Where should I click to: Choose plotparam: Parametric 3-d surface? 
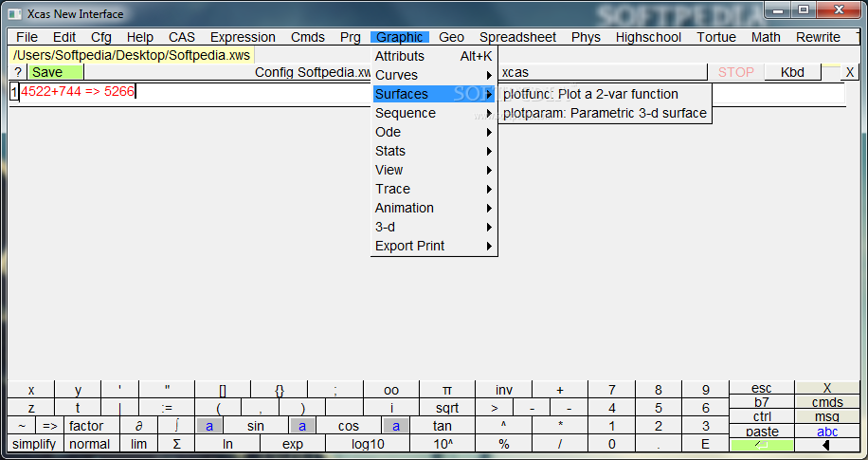pyautogui.click(x=605, y=113)
